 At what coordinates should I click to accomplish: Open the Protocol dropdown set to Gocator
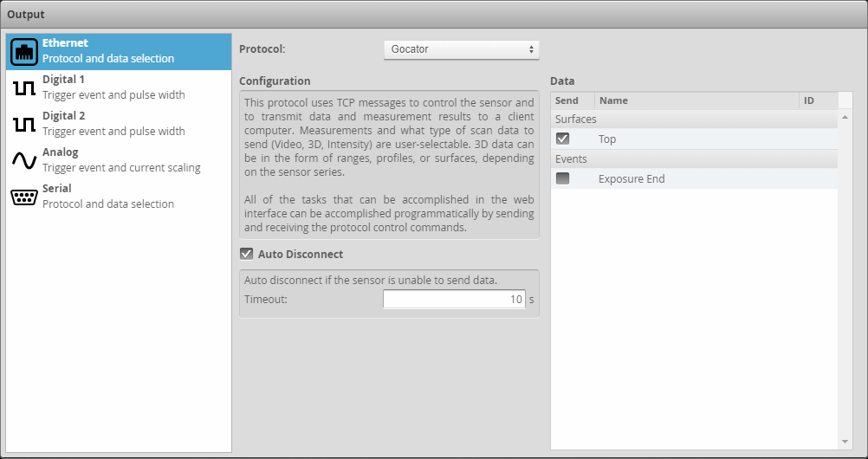(461, 49)
